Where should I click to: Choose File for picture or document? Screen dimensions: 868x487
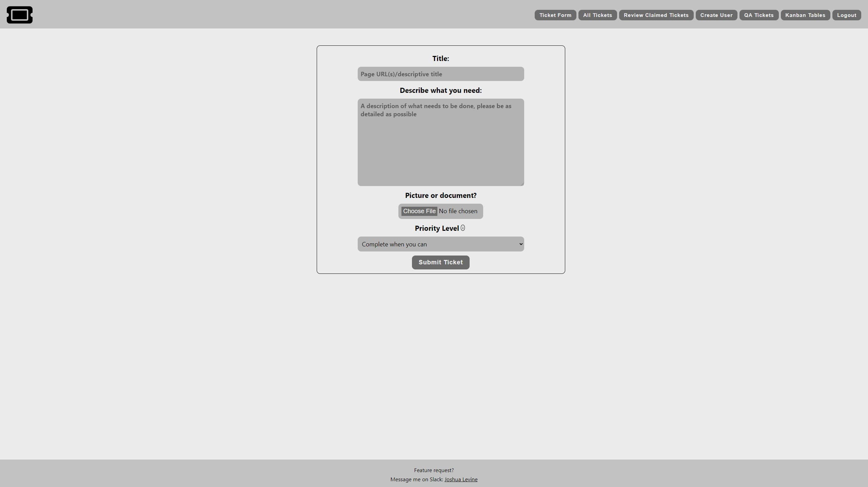click(419, 211)
